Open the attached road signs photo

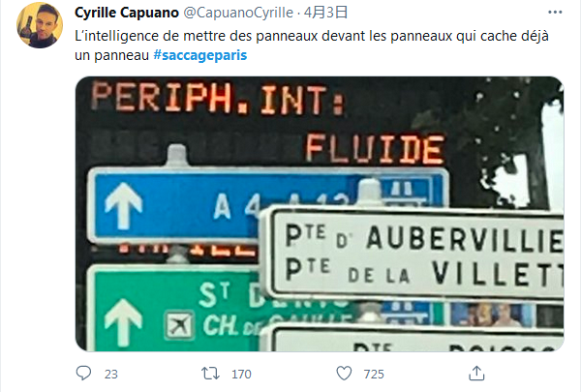(320, 213)
